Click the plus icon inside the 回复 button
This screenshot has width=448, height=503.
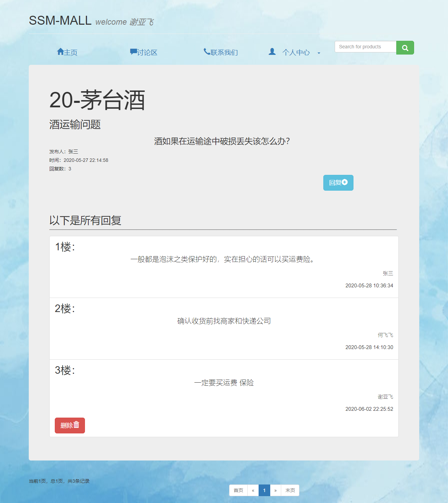pos(345,183)
